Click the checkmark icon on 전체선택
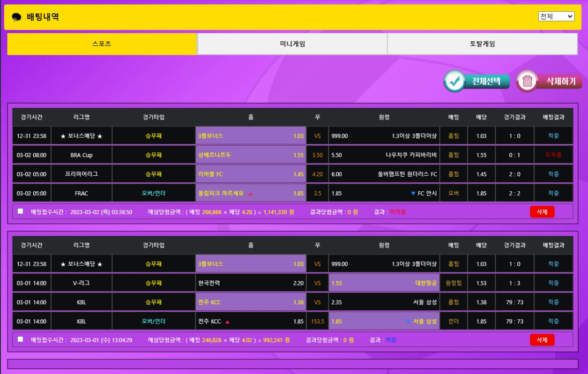 (x=454, y=81)
